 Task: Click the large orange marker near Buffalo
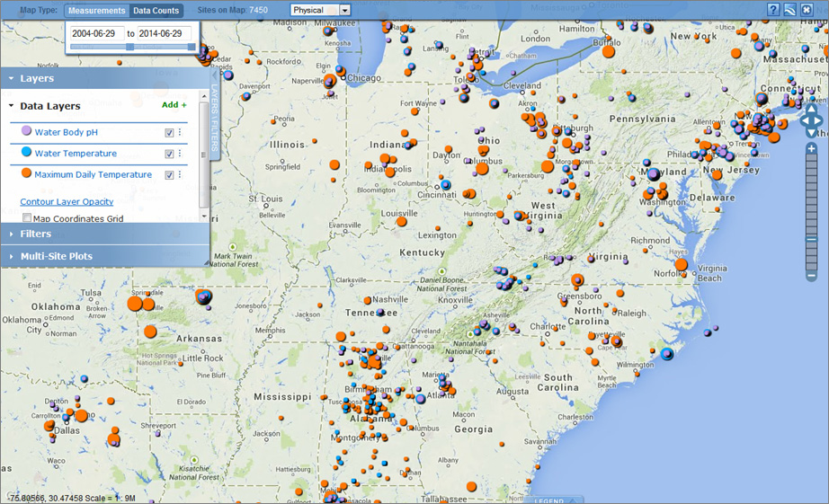click(x=609, y=51)
